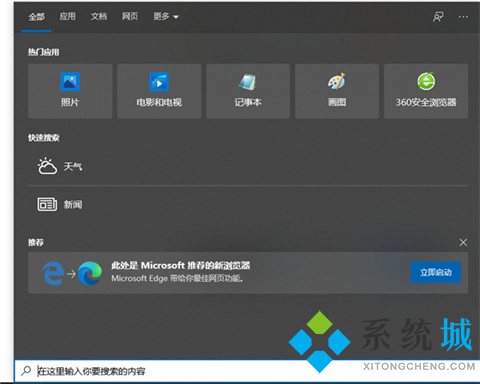The width and height of the screenshot is (480, 384).
Task: Select the 网页 tab
Action: tap(130, 16)
